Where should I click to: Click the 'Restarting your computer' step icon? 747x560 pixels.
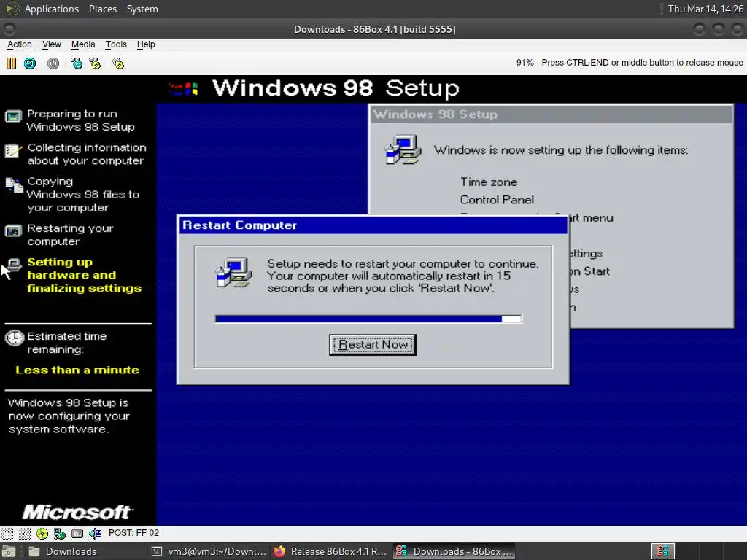tap(13, 231)
